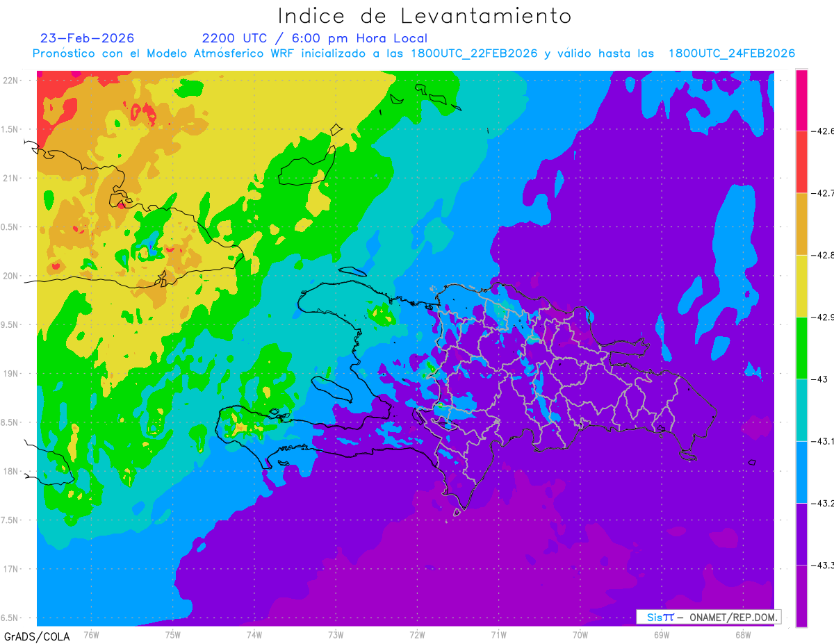Viewport: 834px width, 644px height.
Task: Click longitude label "72W"
Action: [x=417, y=635]
